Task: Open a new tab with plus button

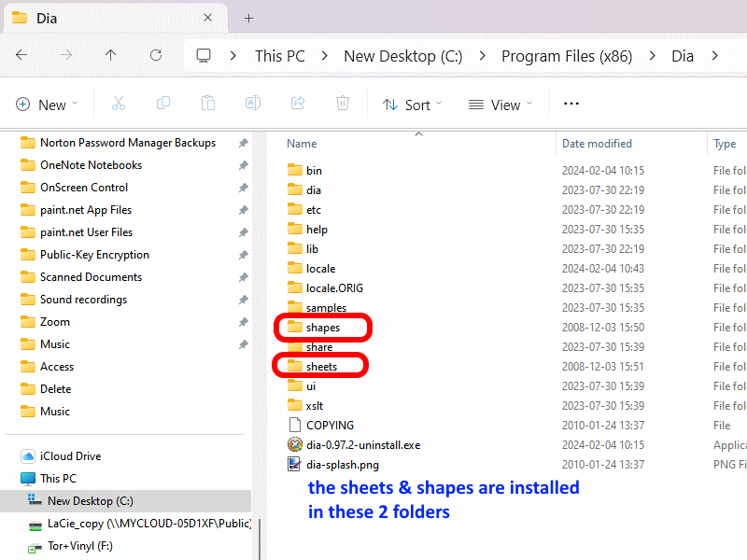Action: click(x=248, y=18)
